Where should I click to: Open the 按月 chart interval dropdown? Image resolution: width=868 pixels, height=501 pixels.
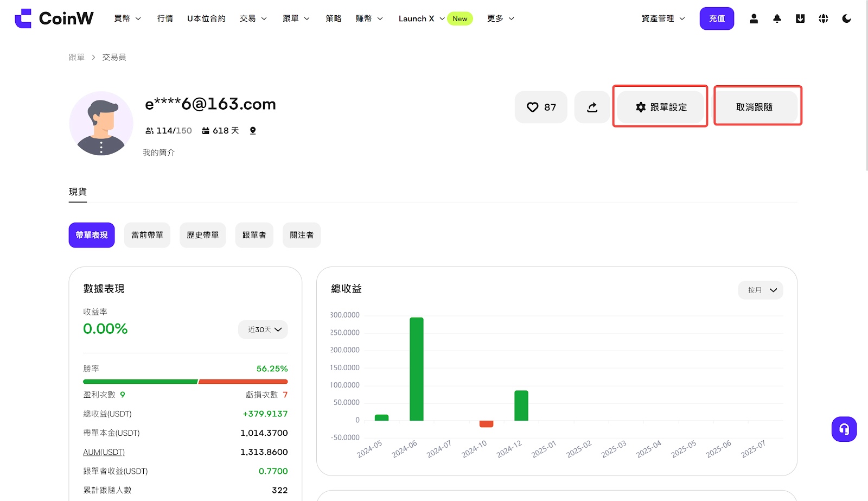[x=761, y=290]
